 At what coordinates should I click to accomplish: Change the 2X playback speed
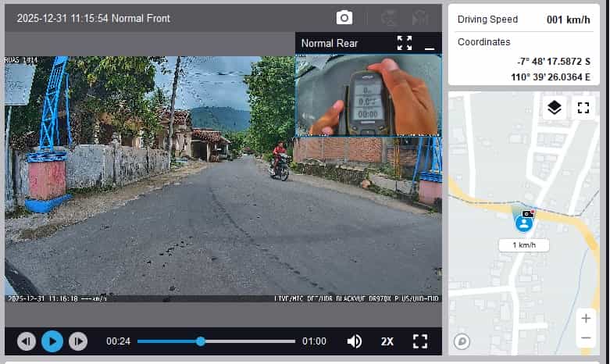[x=387, y=341]
